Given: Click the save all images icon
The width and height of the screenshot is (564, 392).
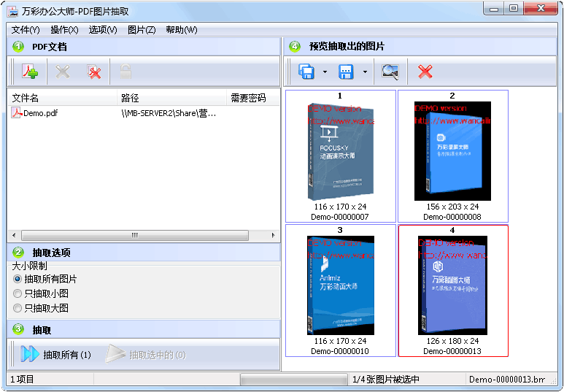Looking at the screenshot, I should pyautogui.click(x=306, y=72).
